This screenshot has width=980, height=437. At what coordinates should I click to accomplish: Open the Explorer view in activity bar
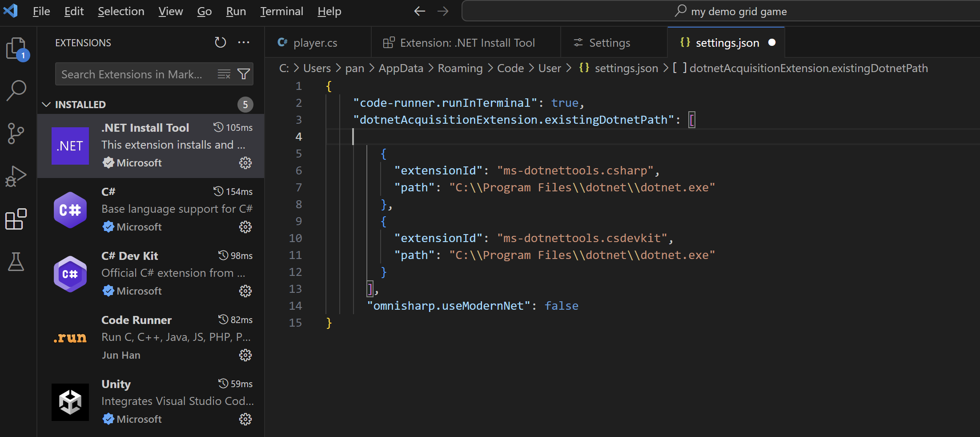16,48
